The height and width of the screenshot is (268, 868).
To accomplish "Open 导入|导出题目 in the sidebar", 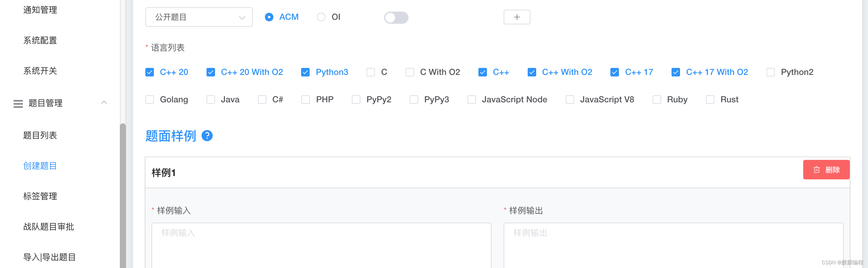I will [50, 257].
